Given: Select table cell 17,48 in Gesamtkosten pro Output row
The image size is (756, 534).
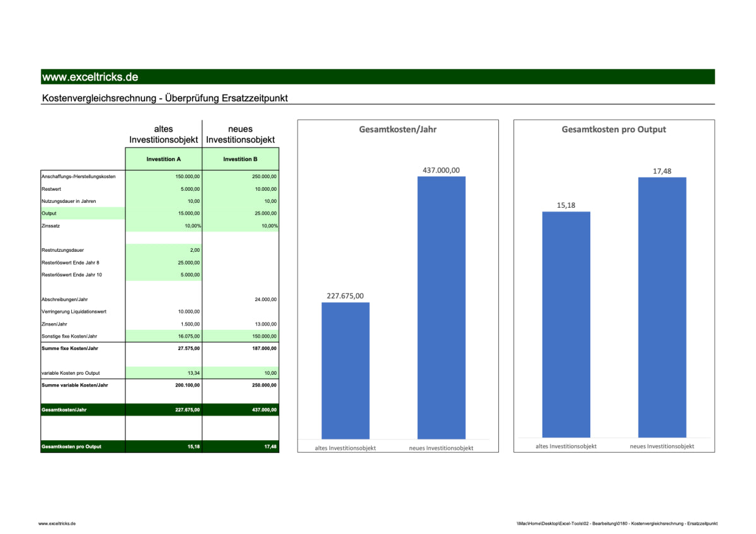Looking at the screenshot, I should point(241,446).
